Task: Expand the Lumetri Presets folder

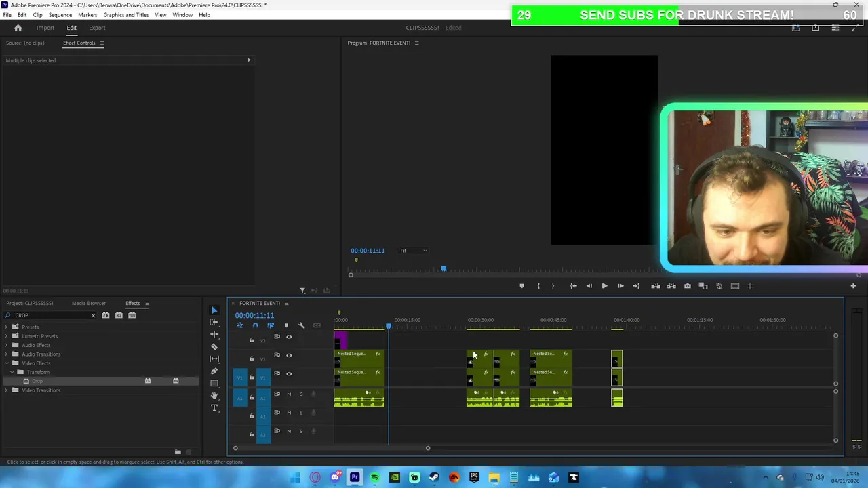Action: [x=7, y=336]
